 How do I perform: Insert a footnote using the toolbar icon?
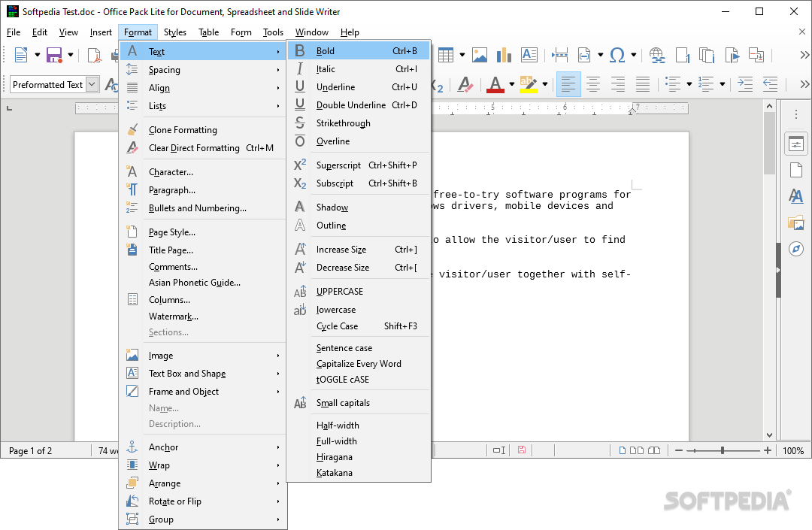[683, 55]
